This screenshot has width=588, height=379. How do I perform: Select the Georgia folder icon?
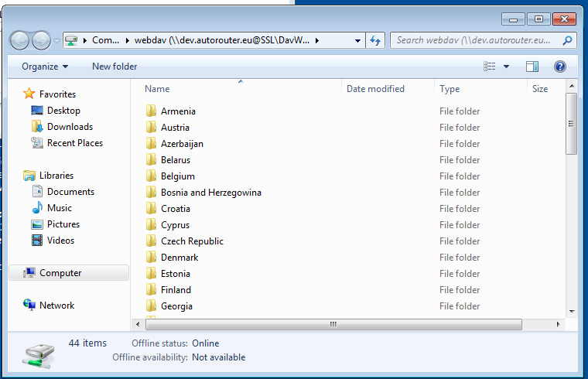(151, 306)
